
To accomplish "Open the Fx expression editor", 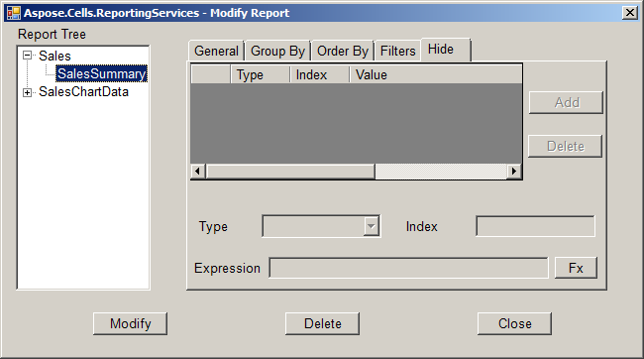I will point(576,268).
